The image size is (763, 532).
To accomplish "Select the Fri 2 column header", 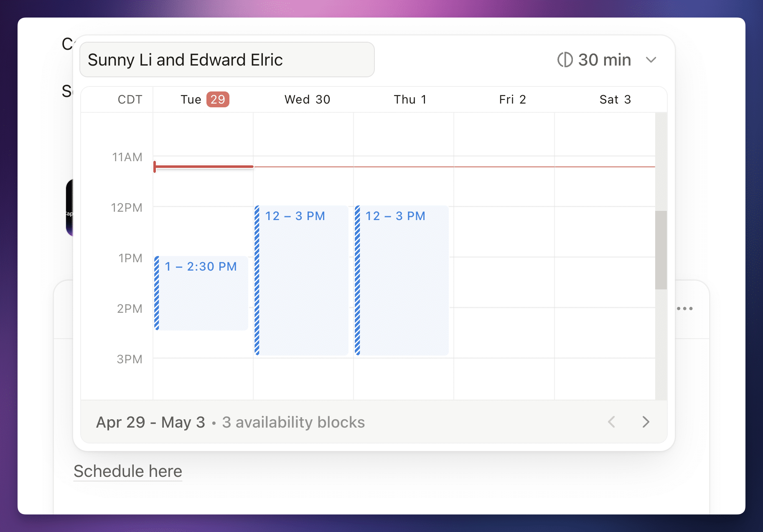I will click(x=513, y=99).
